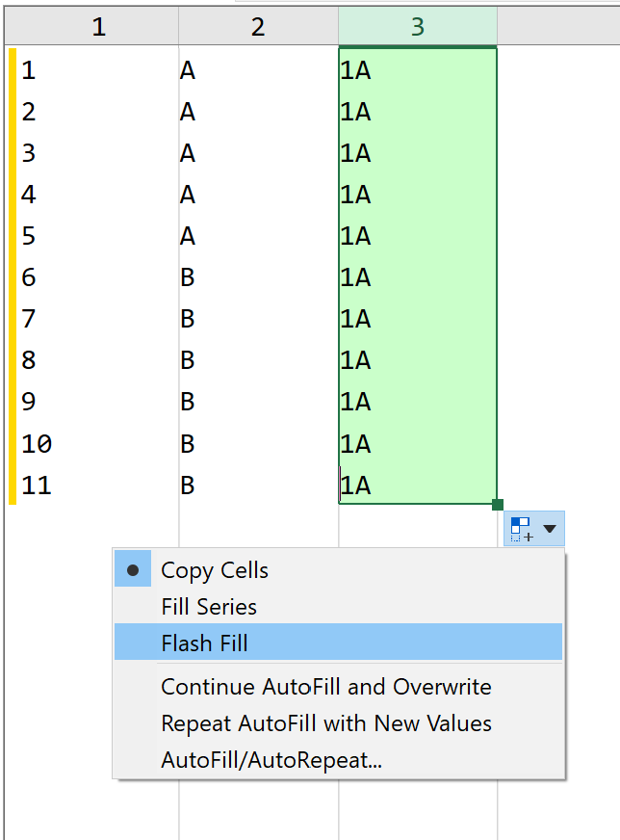
Task: Click the AutoFill options icon
Action: pyautogui.click(x=522, y=529)
